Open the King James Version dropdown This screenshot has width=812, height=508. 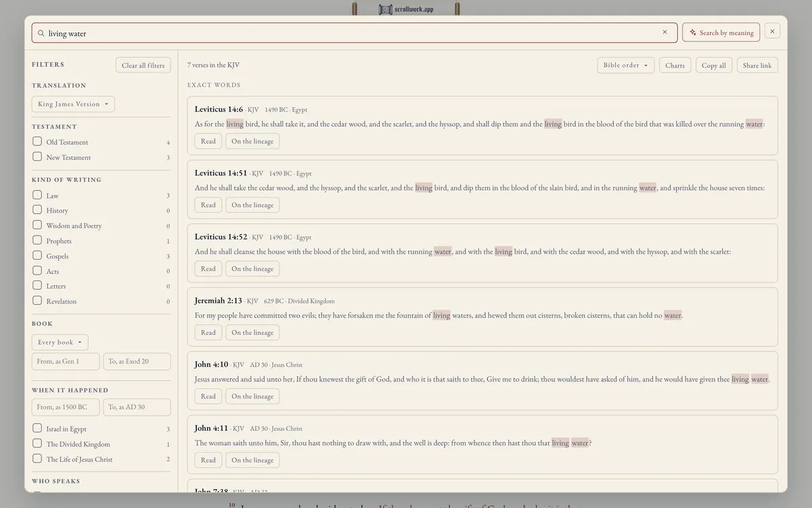73,104
